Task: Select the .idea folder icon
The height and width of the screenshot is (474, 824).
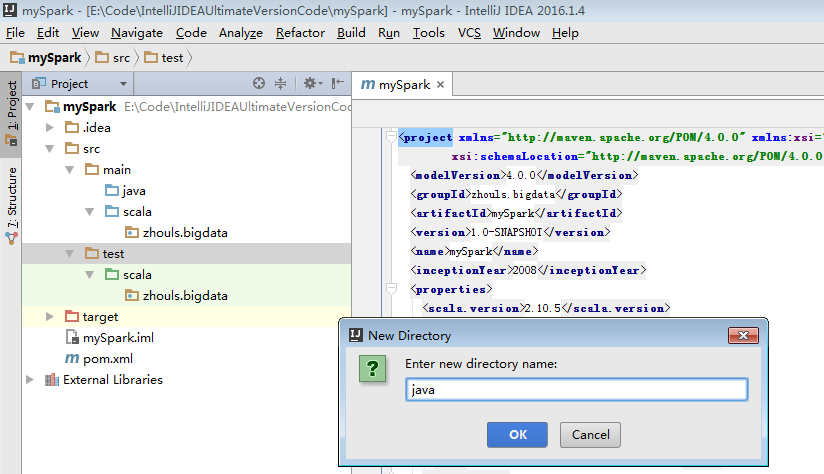Action: 72,127
